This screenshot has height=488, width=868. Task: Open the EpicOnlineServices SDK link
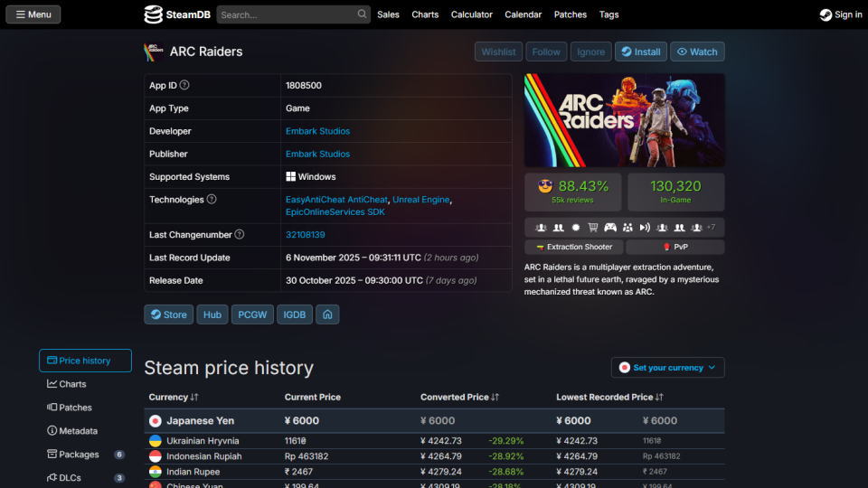(335, 211)
